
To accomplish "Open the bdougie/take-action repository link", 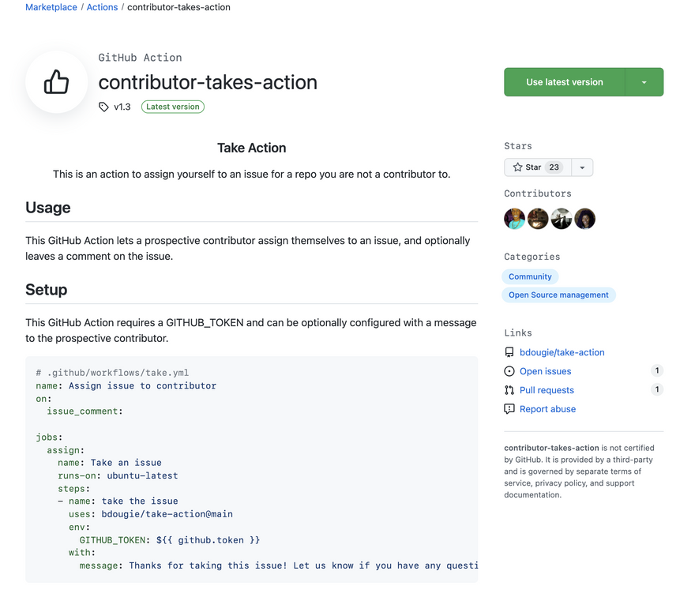I will [562, 352].
